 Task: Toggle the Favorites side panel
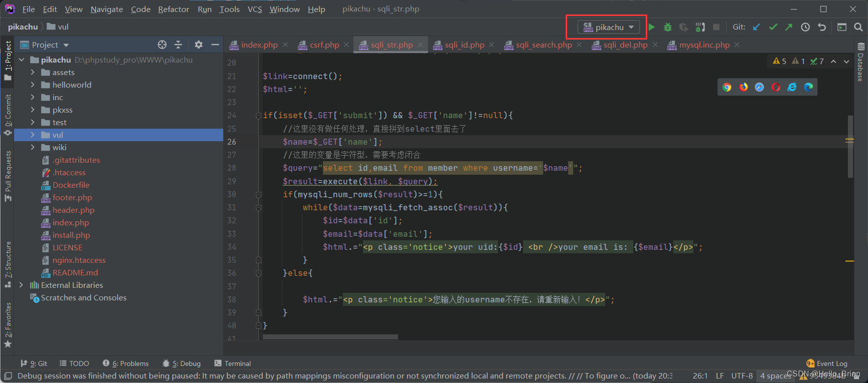click(x=8, y=325)
